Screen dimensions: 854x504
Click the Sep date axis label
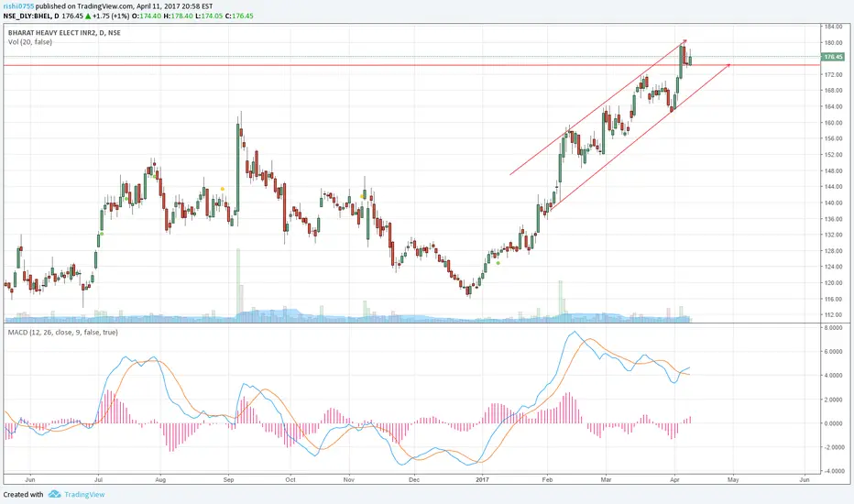click(229, 480)
